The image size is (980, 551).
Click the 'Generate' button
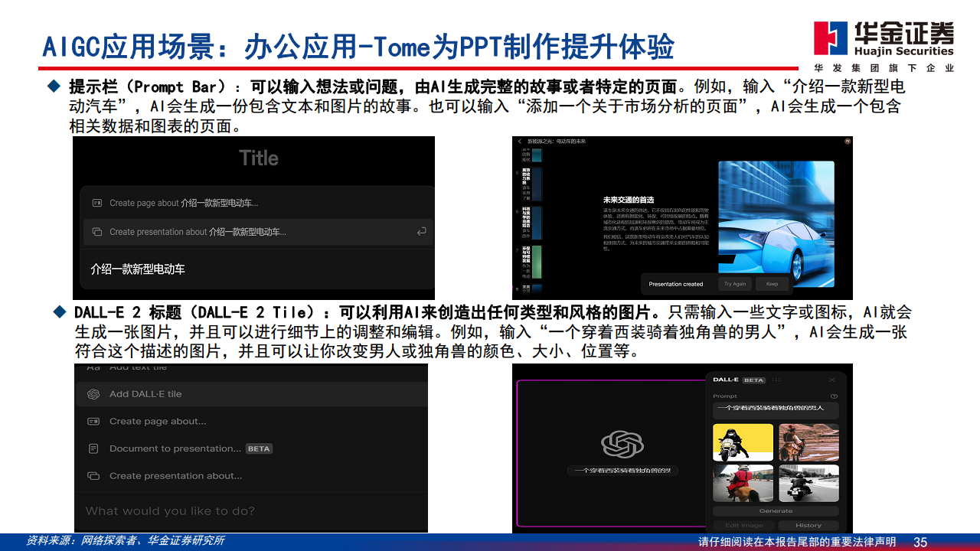(x=776, y=510)
